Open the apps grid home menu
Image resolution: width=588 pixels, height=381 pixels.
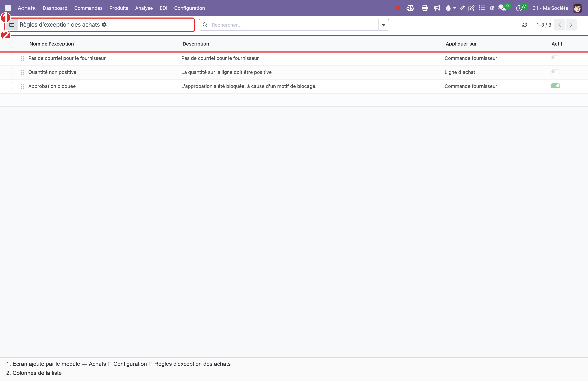[x=8, y=8]
